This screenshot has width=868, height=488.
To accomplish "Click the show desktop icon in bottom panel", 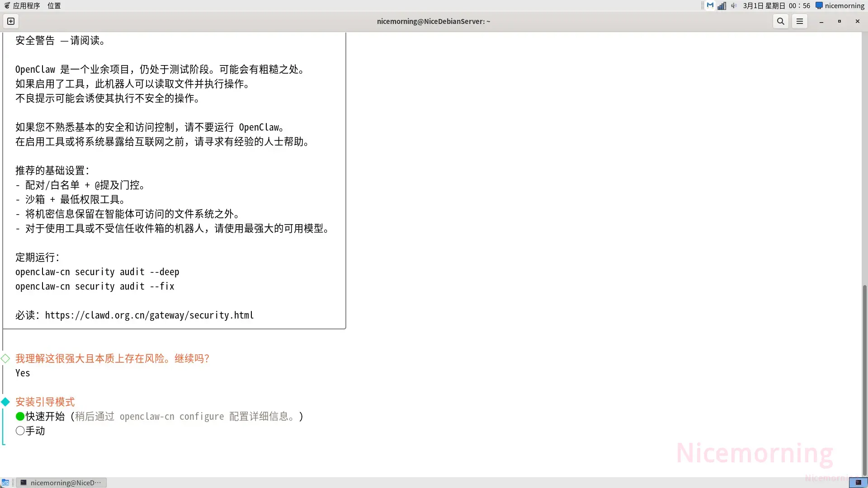I will click(5, 483).
